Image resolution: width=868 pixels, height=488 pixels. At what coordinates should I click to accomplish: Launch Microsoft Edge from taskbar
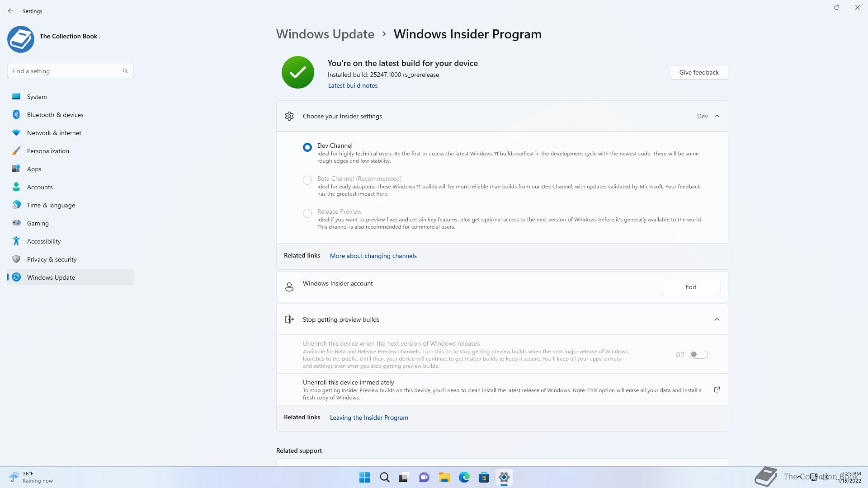(x=464, y=477)
